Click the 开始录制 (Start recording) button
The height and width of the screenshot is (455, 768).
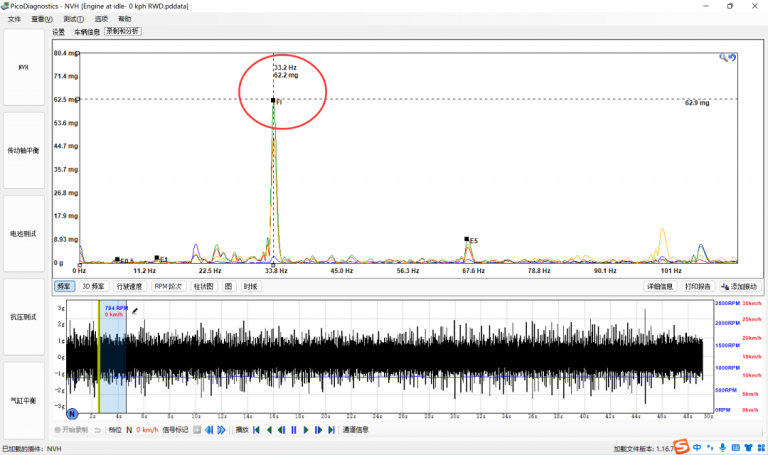tap(72, 430)
